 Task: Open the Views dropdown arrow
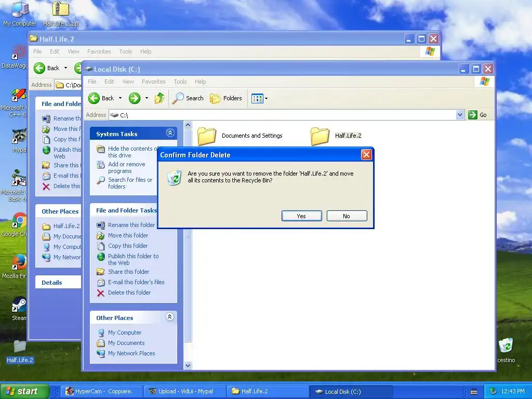click(267, 99)
